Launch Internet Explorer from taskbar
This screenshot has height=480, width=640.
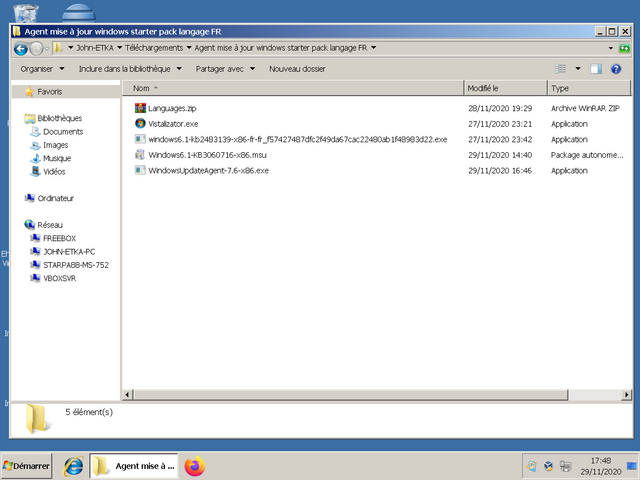click(x=74, y=466)
